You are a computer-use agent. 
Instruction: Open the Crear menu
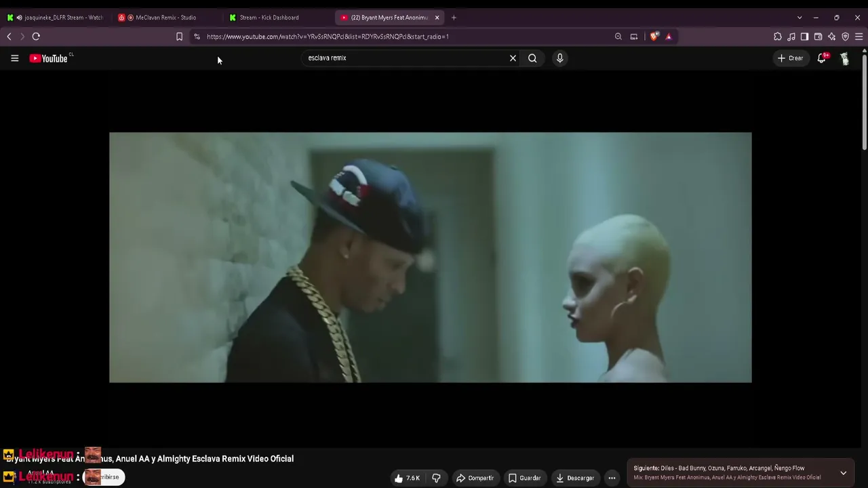pyautogui.click(x=791, y=58)
